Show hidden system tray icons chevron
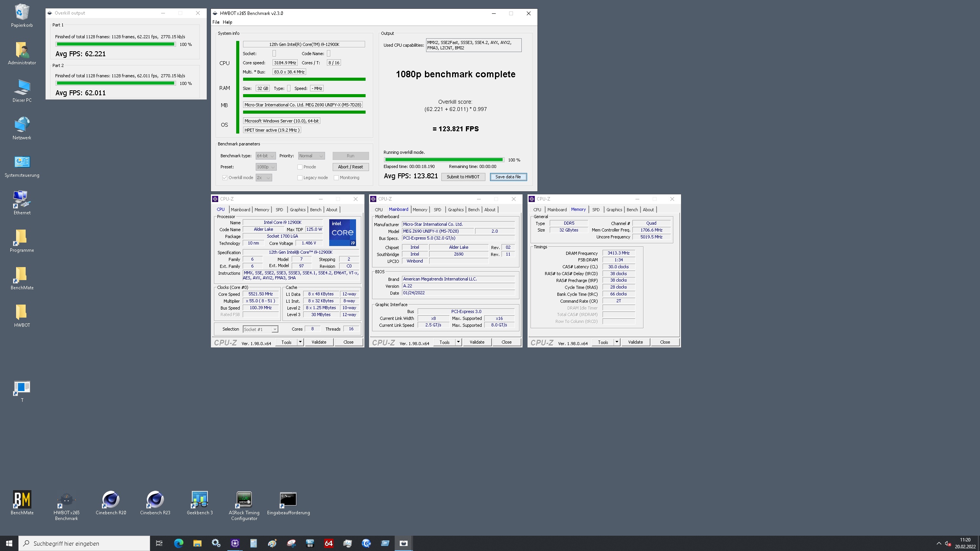The image size is (980, 551). click(939, 543)
